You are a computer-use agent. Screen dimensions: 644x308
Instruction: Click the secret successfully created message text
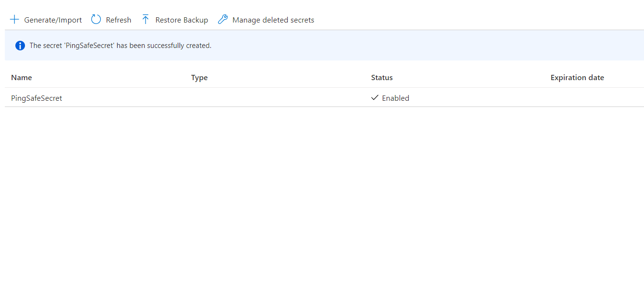click(120, 46)
